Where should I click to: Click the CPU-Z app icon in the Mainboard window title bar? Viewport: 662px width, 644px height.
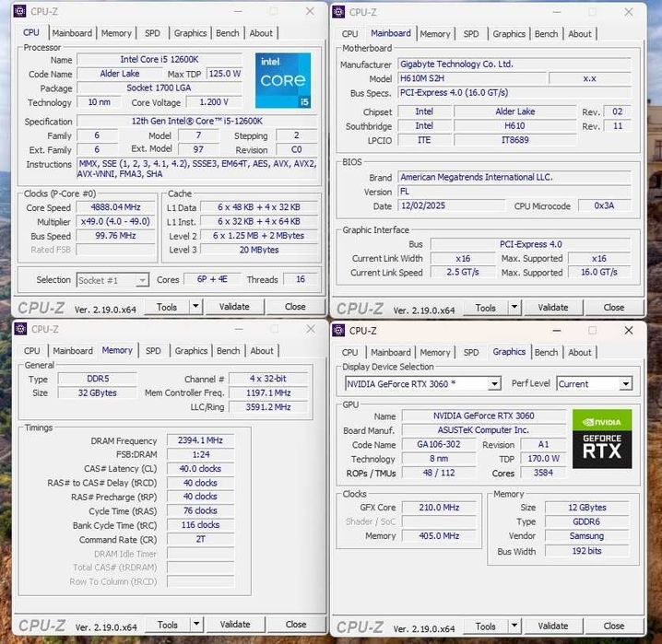[338, 12]
